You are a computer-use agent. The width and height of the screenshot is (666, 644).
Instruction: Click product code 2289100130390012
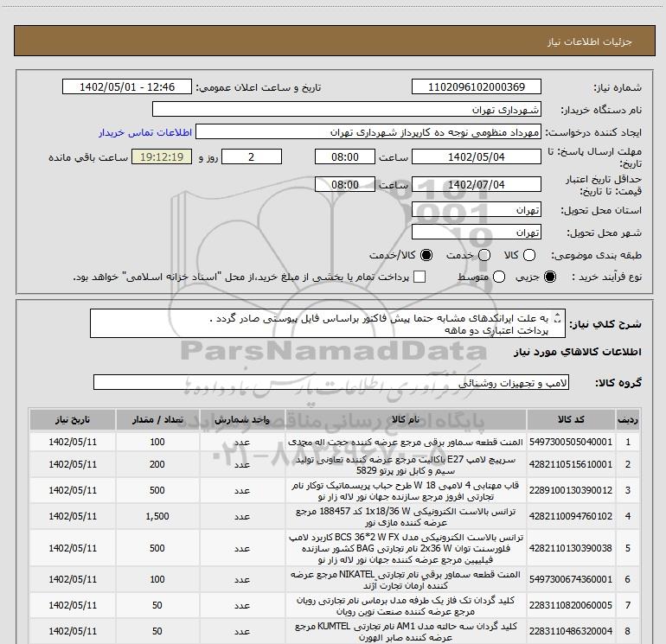point(571,490)
